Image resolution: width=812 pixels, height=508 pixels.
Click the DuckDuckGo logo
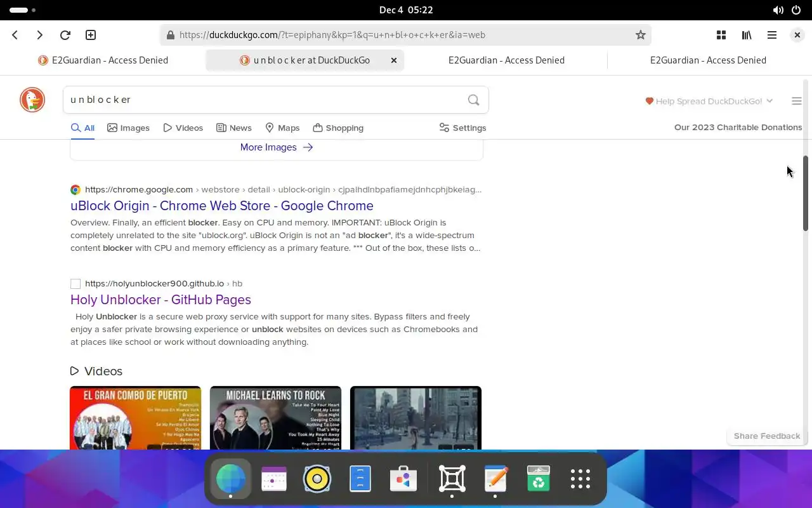pos(32,100)
